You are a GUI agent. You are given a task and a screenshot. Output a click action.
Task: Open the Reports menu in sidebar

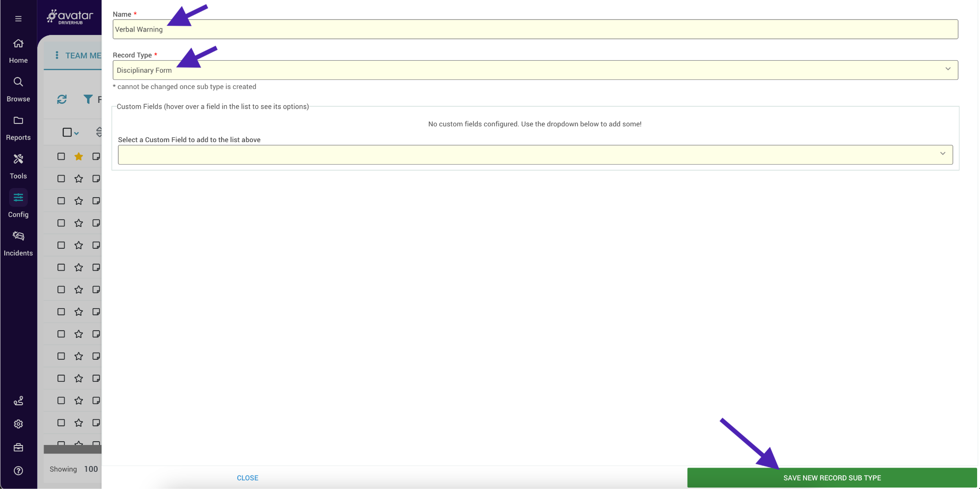click(x=18, y=121)
